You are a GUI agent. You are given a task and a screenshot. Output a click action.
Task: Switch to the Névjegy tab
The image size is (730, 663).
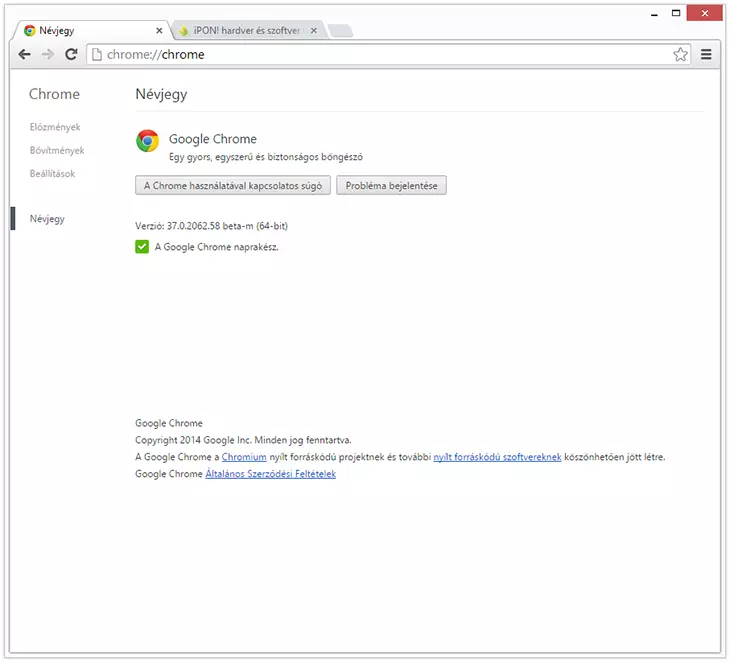(x=92, y=30)
